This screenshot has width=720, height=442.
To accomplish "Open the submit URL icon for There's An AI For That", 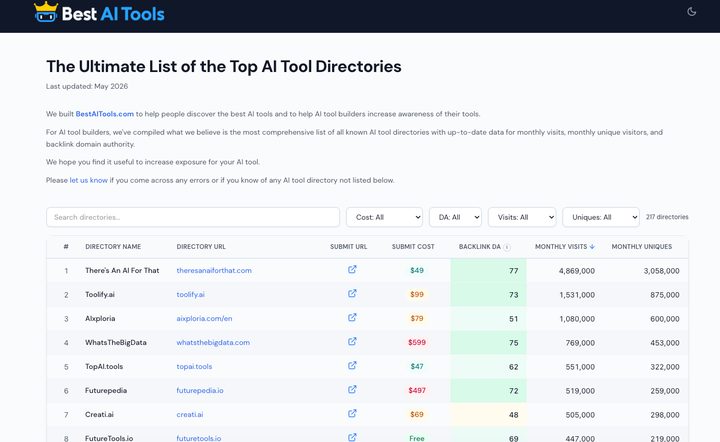I will click(352, 269).
